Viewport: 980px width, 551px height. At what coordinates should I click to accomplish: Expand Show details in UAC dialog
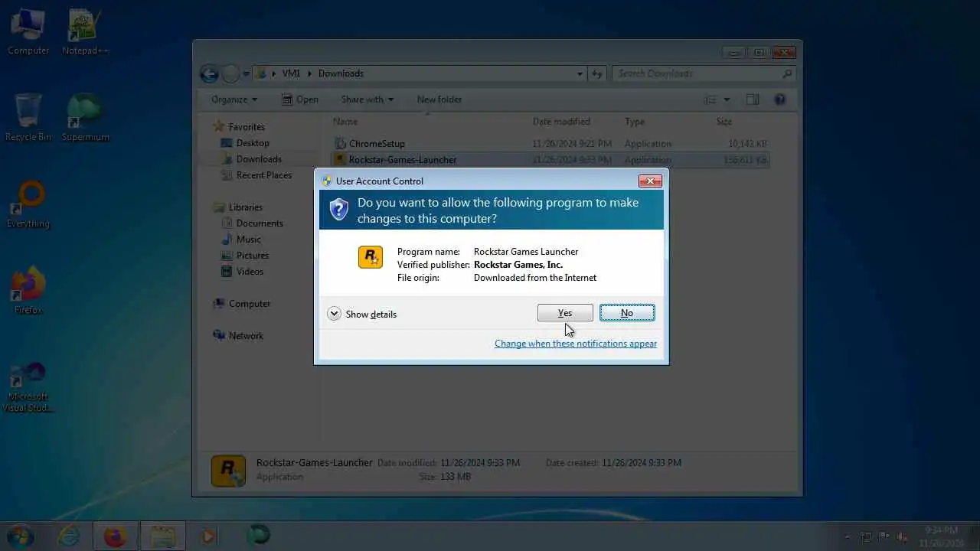click(362, 314)
